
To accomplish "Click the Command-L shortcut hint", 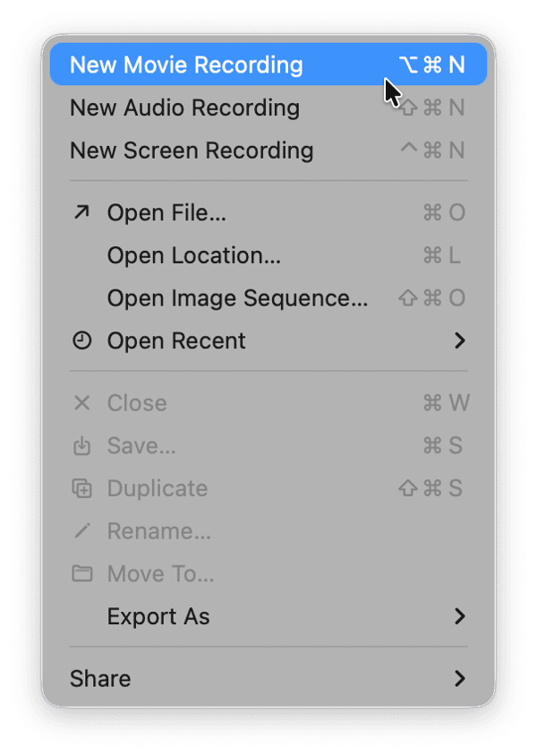I will pyautogui.click(x=442, y=255).
